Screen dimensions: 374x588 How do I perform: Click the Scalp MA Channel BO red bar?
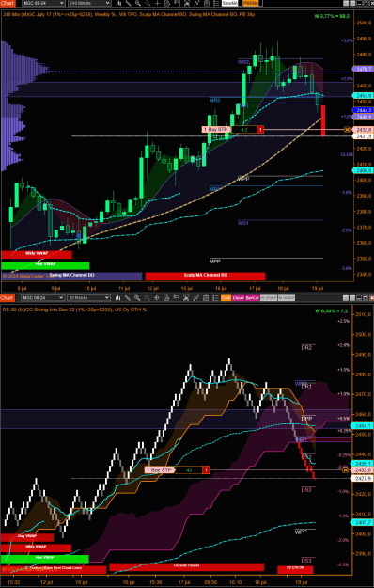[x=205, y=276]
